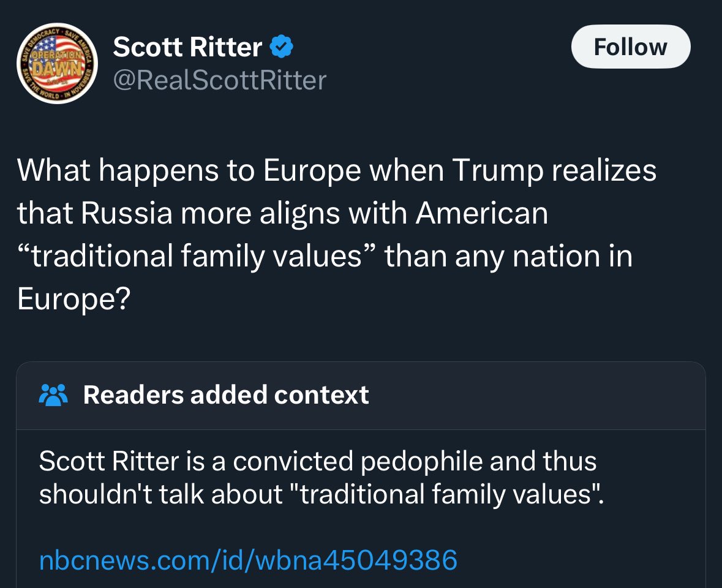Open the Scott Ritter display name
The width and height of the screenshot is (722, 588).
point(187,47)
